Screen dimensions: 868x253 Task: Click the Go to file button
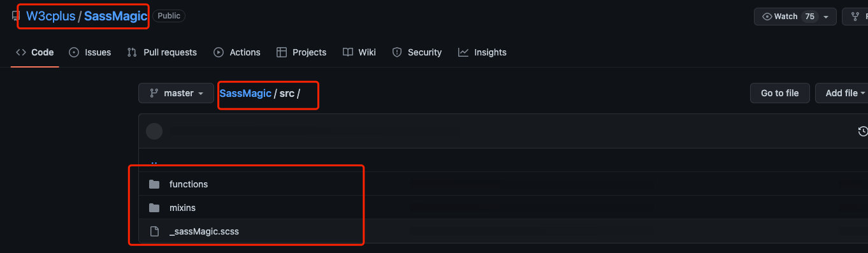tap(779, 93)
